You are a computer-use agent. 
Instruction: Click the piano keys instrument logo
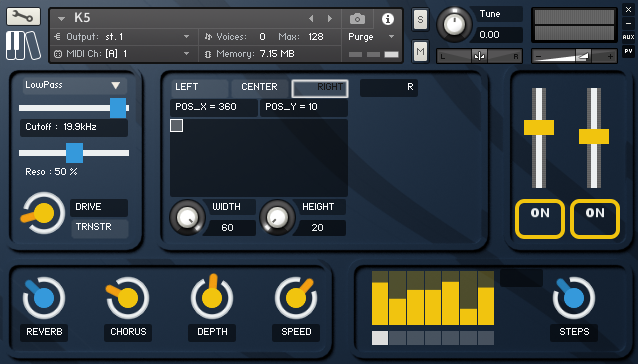click(23, 46)
